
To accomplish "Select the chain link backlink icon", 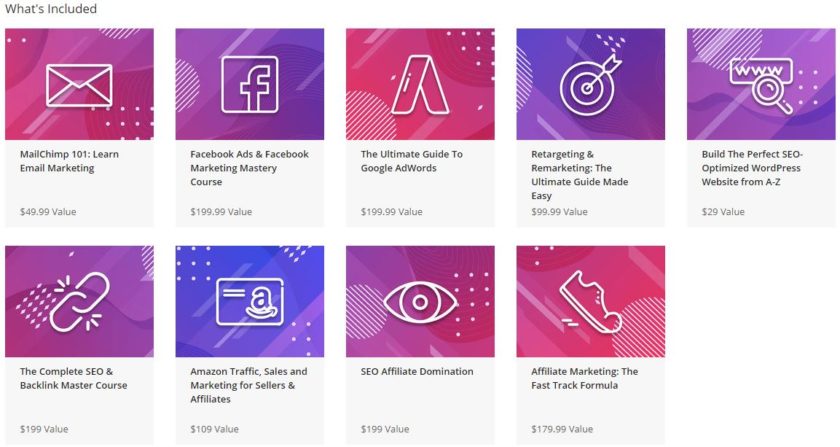I will [79, 302].
